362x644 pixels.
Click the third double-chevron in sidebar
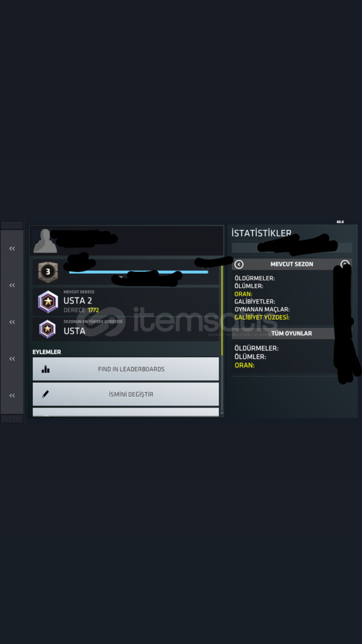[12, 322]
